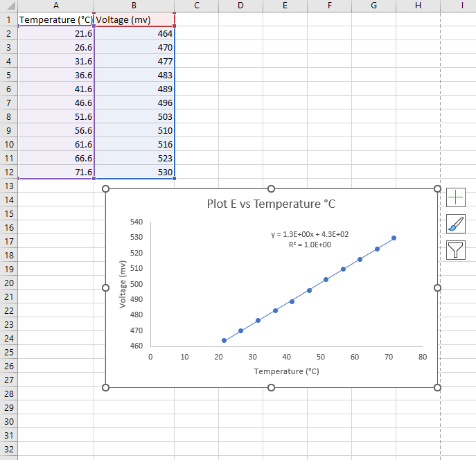Select cell containing 36.6
This screenshot has width=476, height=460.
[56, 75]
